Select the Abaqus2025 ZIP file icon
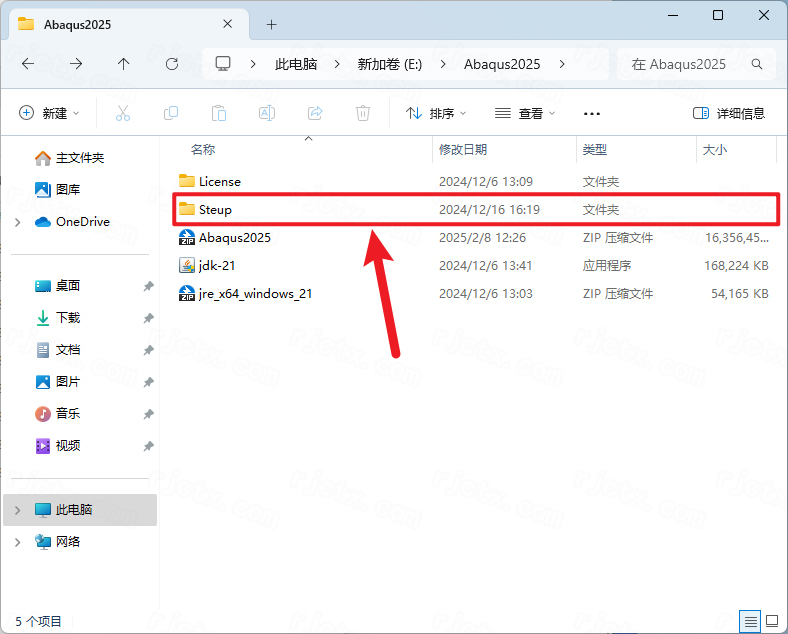Screen dimensions: 788x634 point(187,237)
